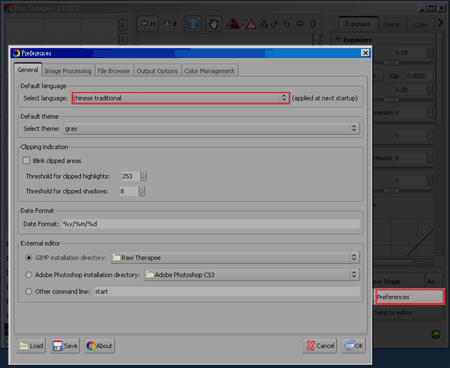This screenshot has height=368, width=450.
Task: Click the left-arrow H button in main toolbar
Action: (x=148, y=24)
